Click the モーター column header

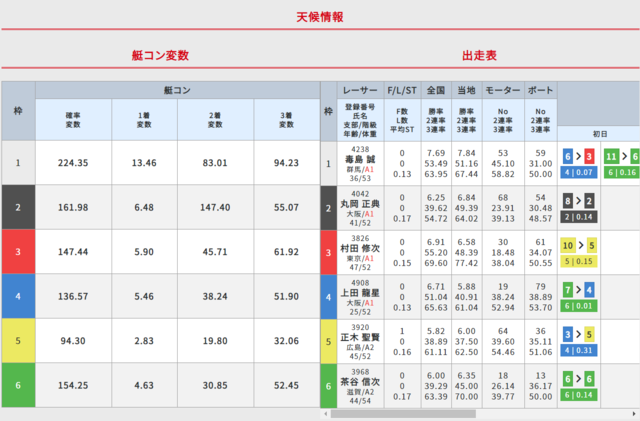coord(502,90)
